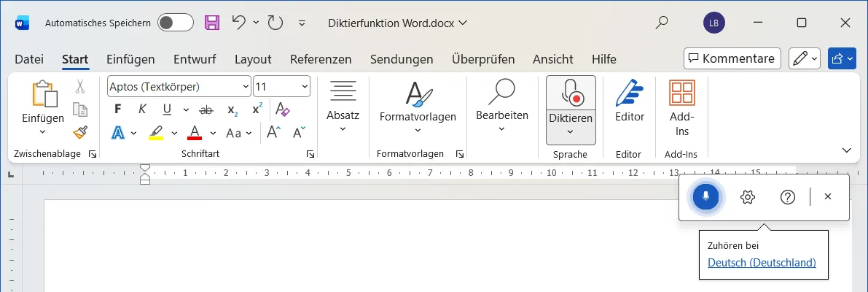868x292 pixels.
Task: Toggle superscript formatting
Action: [x=257, y=109]
